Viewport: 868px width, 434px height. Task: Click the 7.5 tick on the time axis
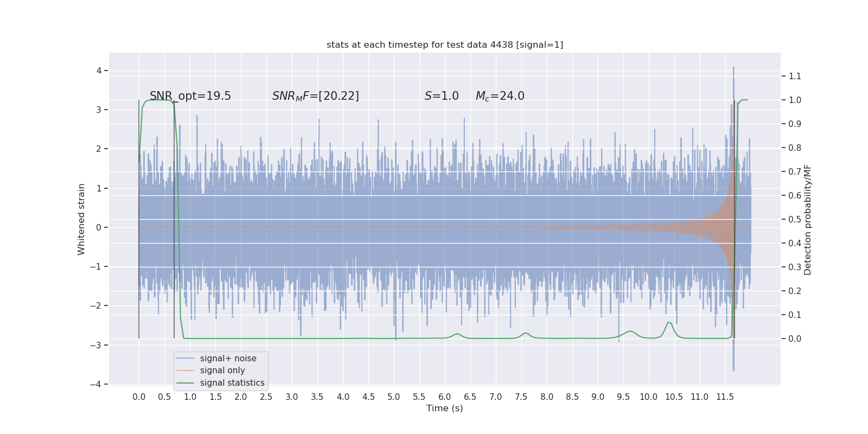(521, 397)
